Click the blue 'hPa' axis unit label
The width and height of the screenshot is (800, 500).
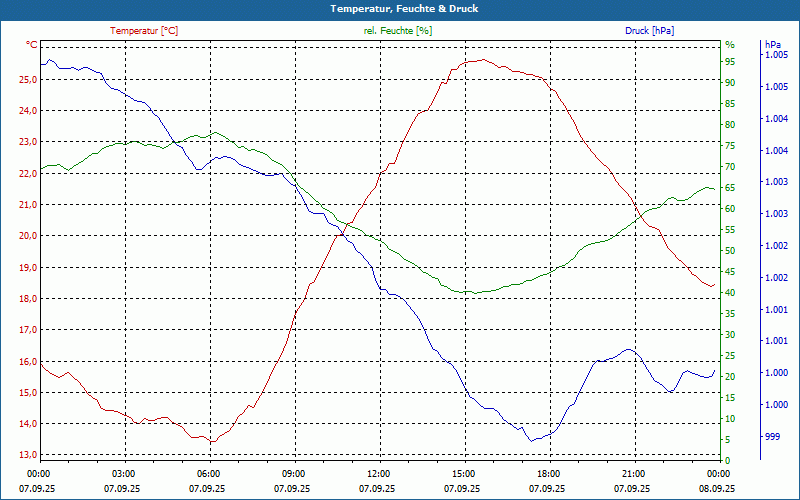pyautogui.click(x=772, y=45)
